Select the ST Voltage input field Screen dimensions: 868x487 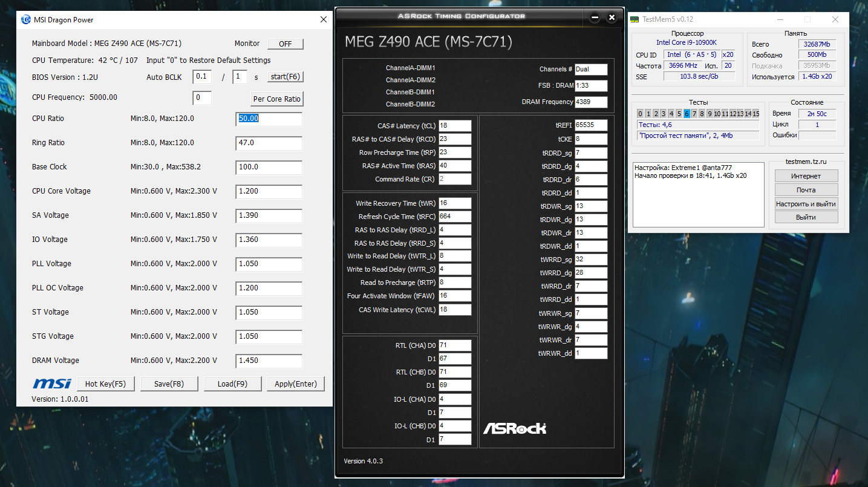click(269, 313)
